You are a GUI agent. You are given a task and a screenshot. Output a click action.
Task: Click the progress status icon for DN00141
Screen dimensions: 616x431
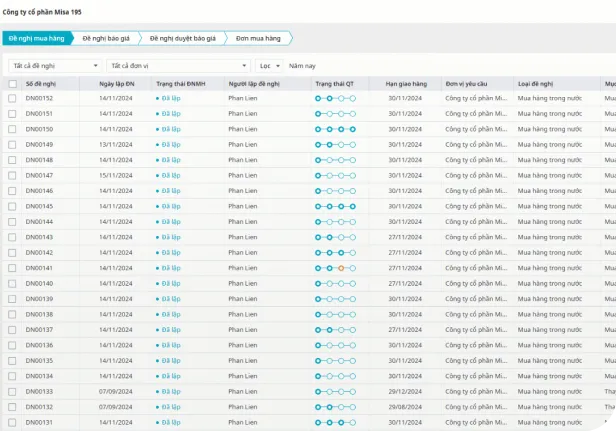[336, 268]
